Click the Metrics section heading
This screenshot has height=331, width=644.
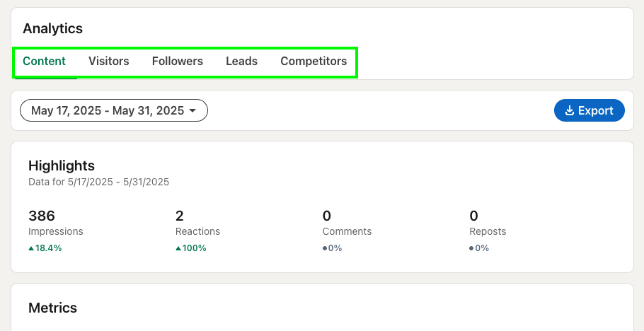coord(52,308)
